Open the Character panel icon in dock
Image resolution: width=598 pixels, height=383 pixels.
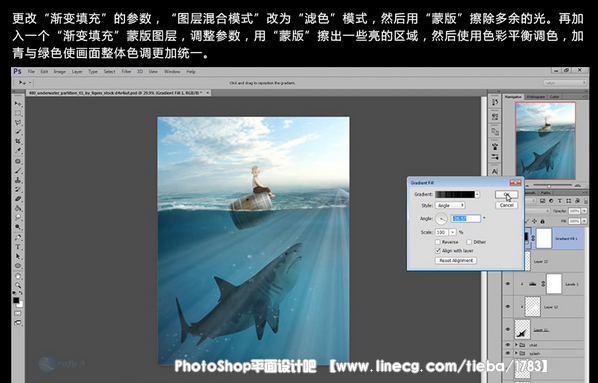click(495, 171)
